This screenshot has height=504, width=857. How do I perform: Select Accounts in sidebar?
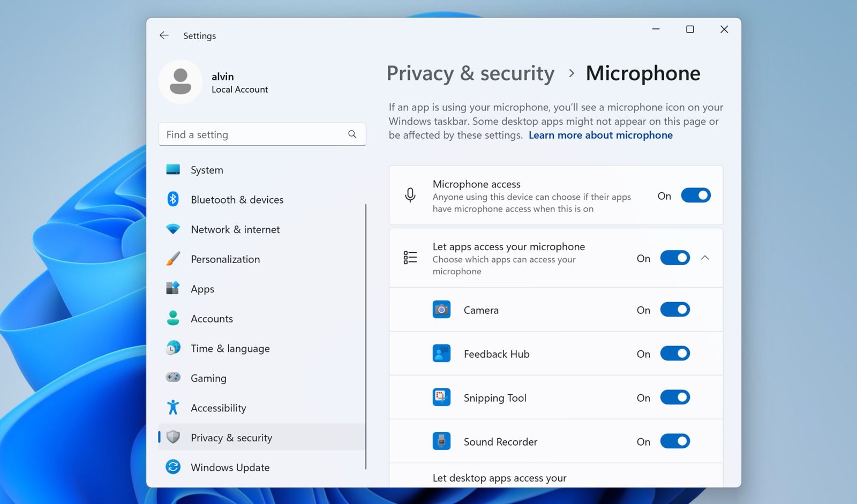pyautogui.click(x=262, y=318)
